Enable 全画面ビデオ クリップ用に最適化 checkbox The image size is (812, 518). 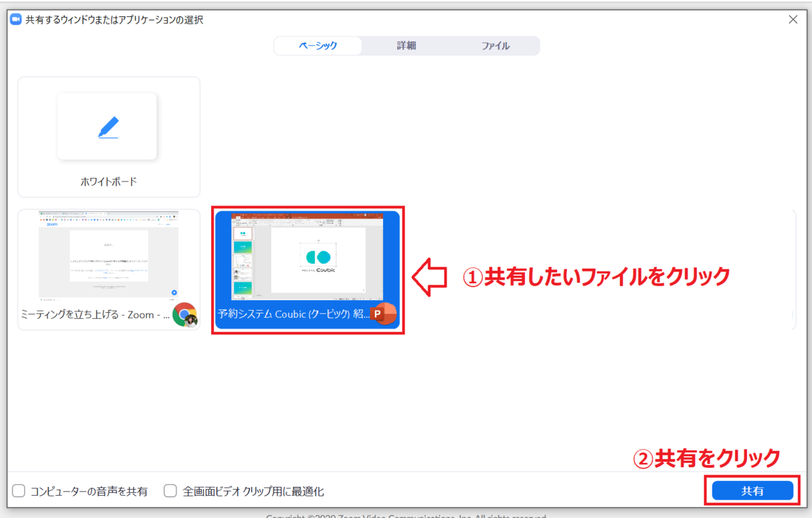[x=171, y=491]
